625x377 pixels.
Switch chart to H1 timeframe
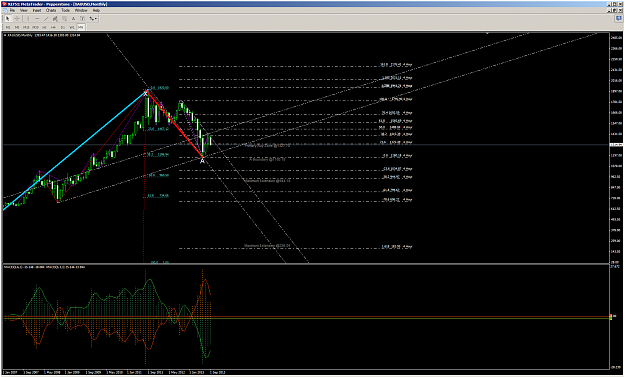click(x=44, y=27)
